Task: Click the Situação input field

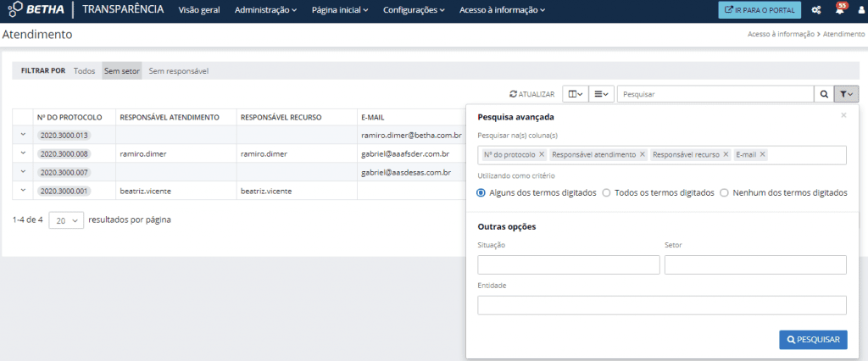Action: coord(569,264)
